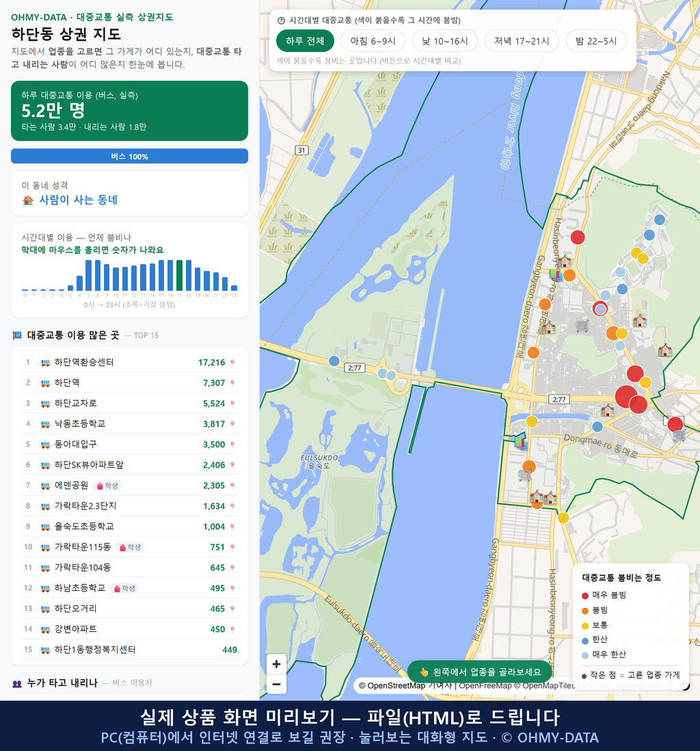Viewport: 700px width, 751px height.
Task: Click the people icon beside 누가 타고 내리나
Action: [17, 683]
